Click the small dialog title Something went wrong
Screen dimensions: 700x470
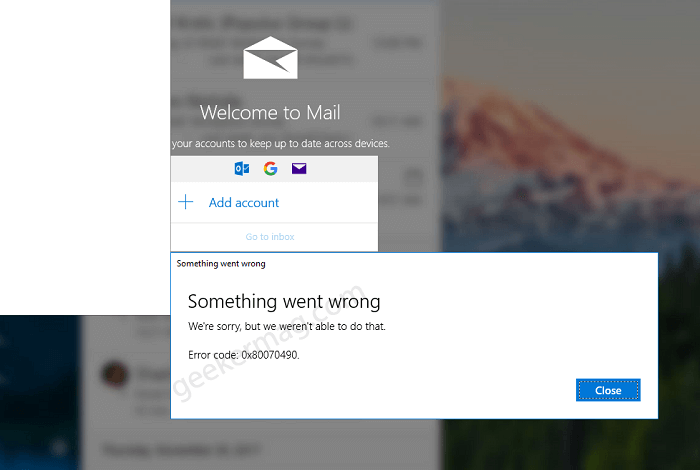click(x=221, y=263)
